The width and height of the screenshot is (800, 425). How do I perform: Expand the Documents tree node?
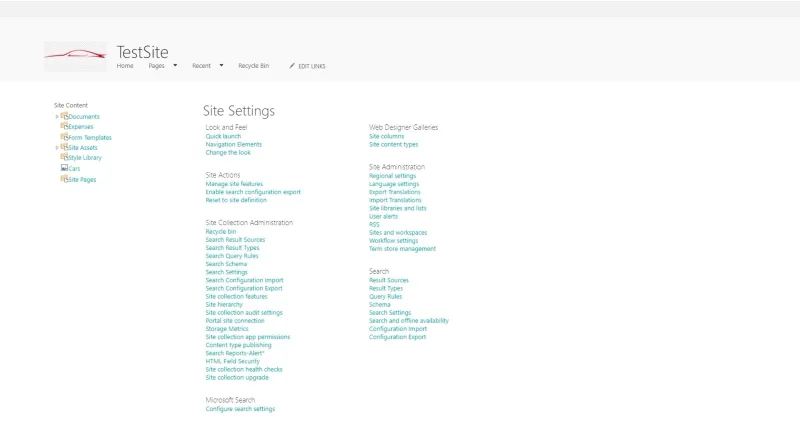pos(57,117)
